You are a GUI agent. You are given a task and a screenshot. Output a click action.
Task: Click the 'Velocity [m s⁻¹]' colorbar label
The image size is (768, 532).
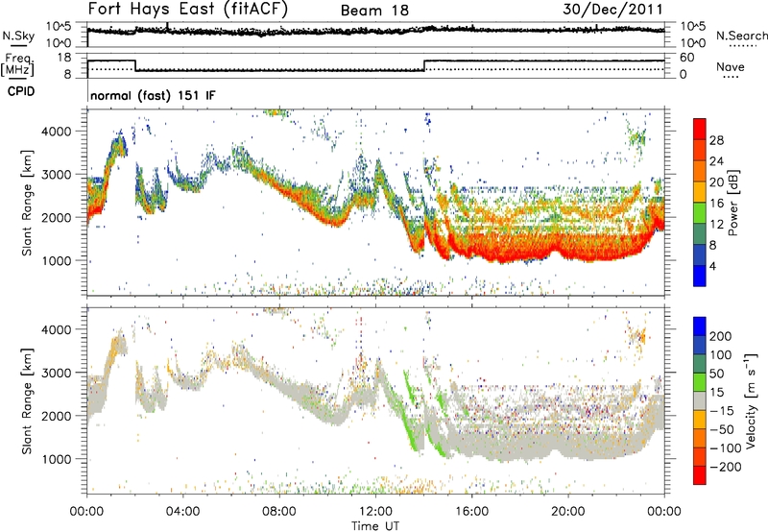[751, 400]
